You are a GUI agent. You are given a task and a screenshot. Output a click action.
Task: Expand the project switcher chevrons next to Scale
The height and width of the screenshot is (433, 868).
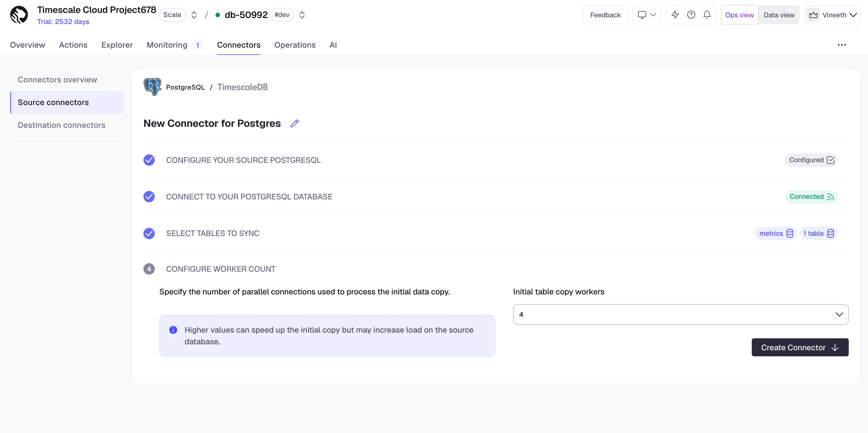(194, 15)
